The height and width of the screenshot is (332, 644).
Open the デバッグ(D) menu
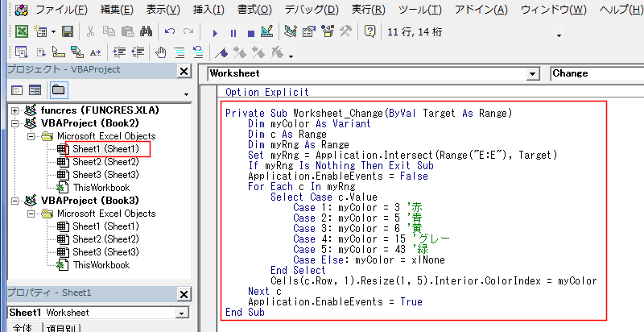[x=312, y=10]
